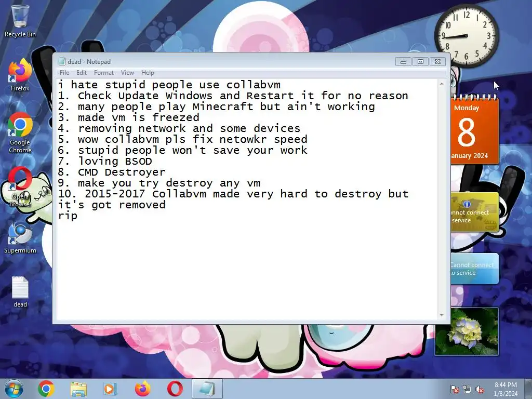
Task: Open the Edit menu in Notepad
Action: 82,73
